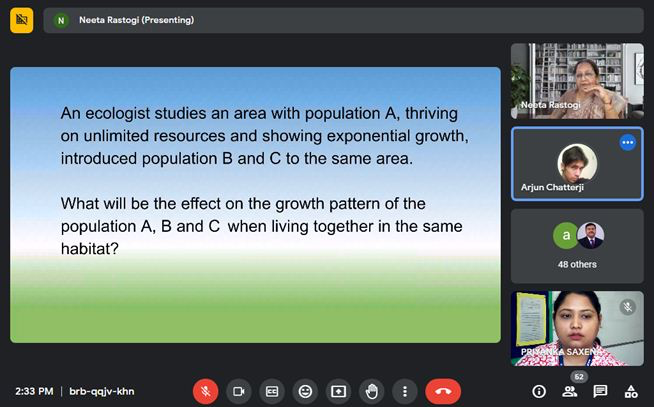
Task: Open the chat with everyone panel
Action: tap(600, 391)
